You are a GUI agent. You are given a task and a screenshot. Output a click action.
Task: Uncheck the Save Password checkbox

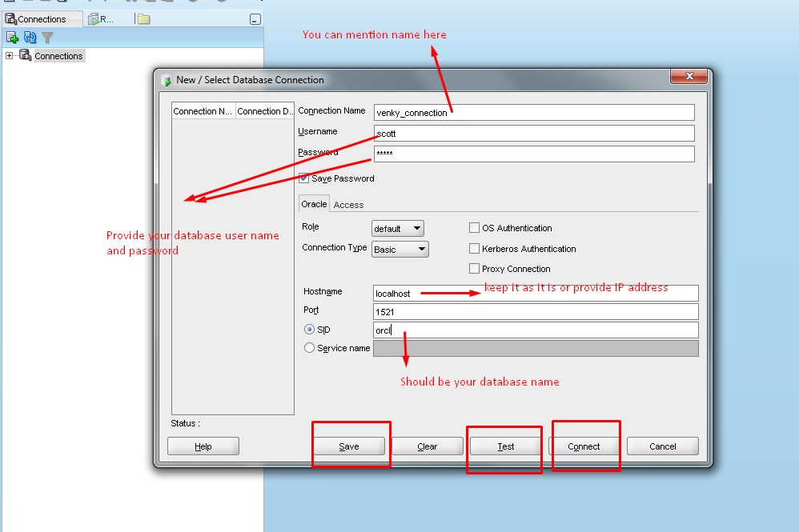(303, 178)
